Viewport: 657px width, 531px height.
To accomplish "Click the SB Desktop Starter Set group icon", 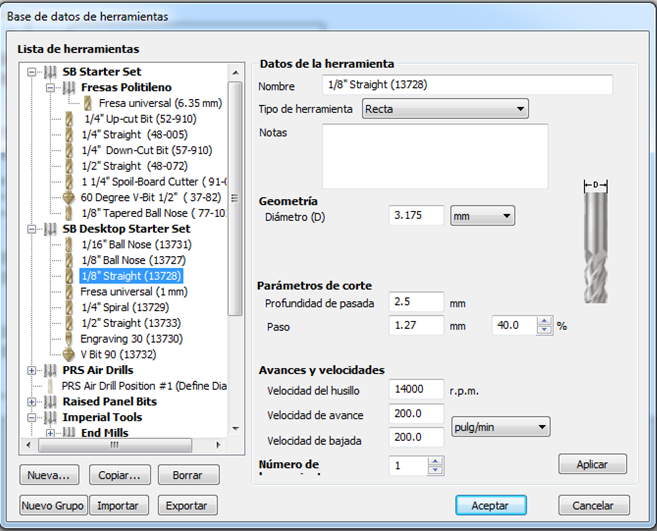I will (x=50, y=229).
